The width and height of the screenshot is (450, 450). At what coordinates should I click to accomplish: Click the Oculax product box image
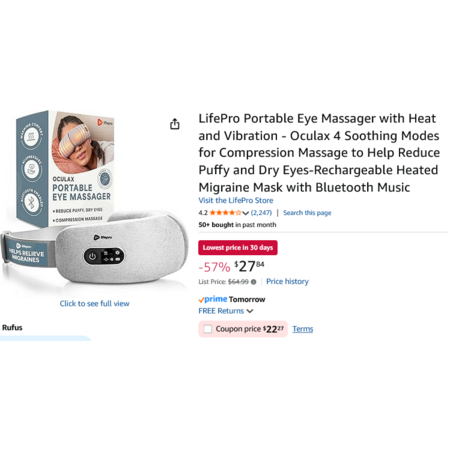pos(65,168)
